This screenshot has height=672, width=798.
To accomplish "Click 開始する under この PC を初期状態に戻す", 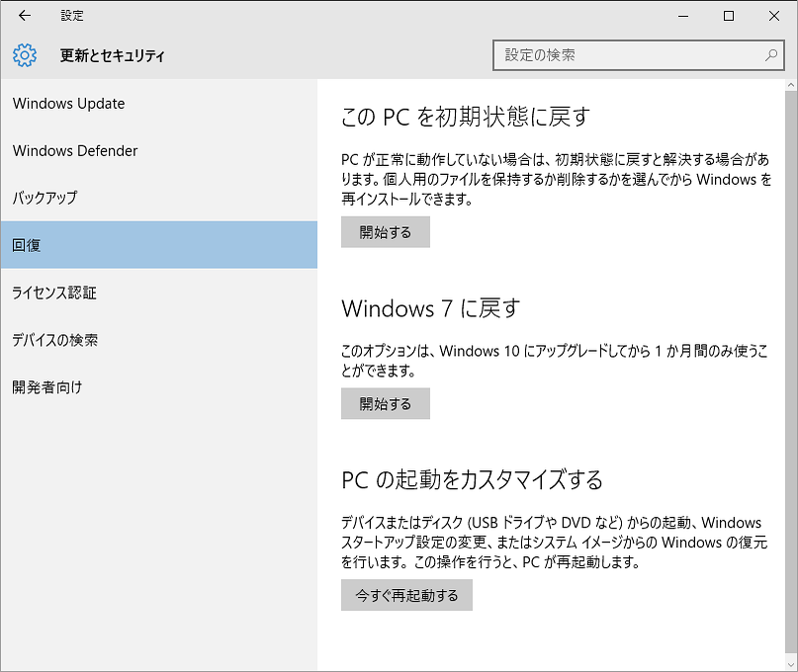I will 385,231.
